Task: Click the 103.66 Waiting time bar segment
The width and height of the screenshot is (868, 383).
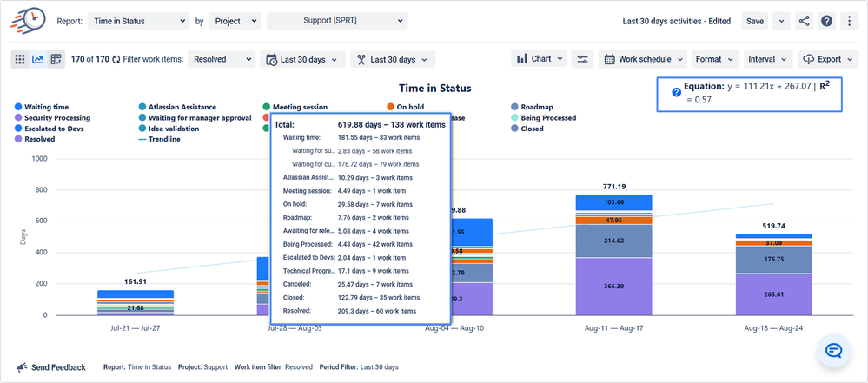Action: [x=613, y=202]
